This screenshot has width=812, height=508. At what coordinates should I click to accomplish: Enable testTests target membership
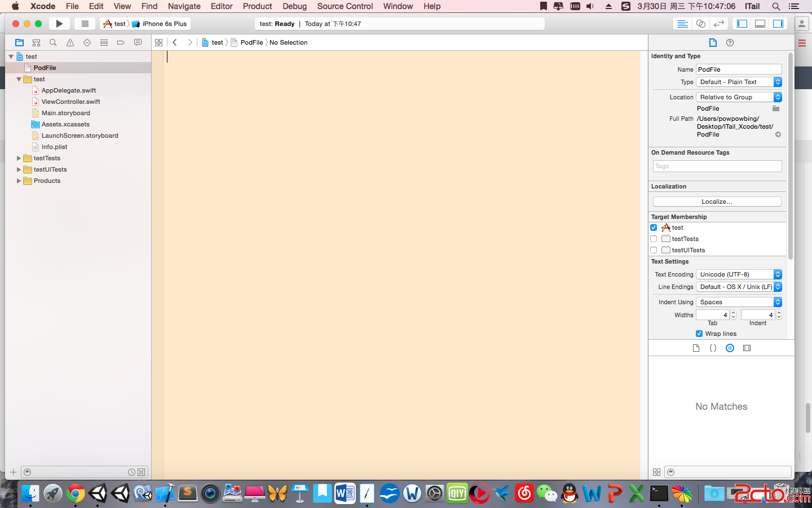coord(654,239)
